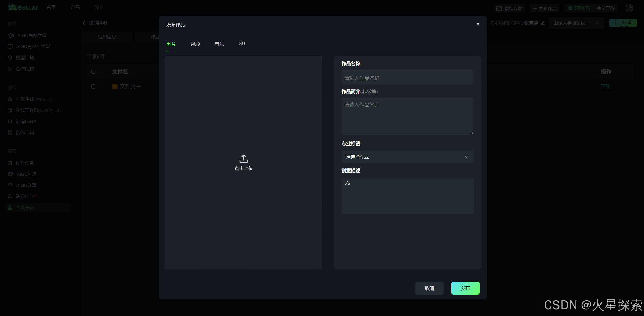Screen dimensions: 644x316
Task: Click the 作品名称 input field
Action: pos(407,78)
